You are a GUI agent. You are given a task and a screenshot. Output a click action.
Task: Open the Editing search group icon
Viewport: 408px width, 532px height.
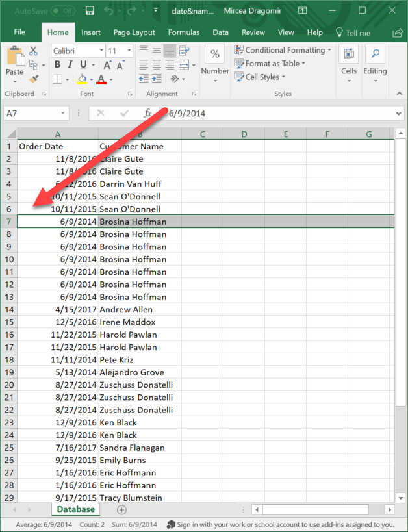[375, 55]
